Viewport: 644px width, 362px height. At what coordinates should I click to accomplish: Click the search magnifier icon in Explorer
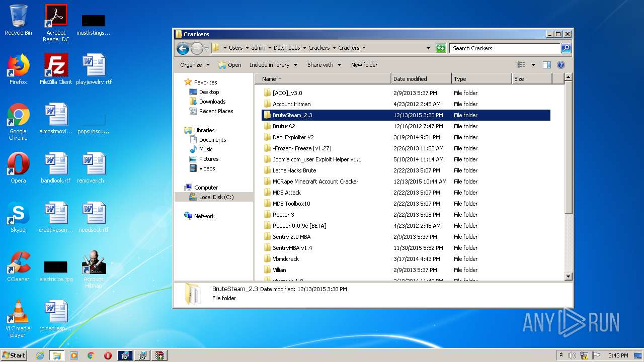point(566,48)
